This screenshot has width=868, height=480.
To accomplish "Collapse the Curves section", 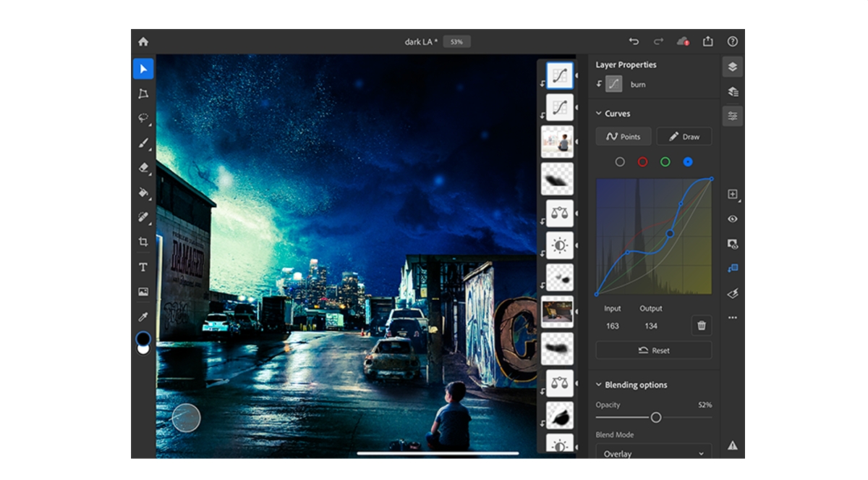I will click(599, 114).
